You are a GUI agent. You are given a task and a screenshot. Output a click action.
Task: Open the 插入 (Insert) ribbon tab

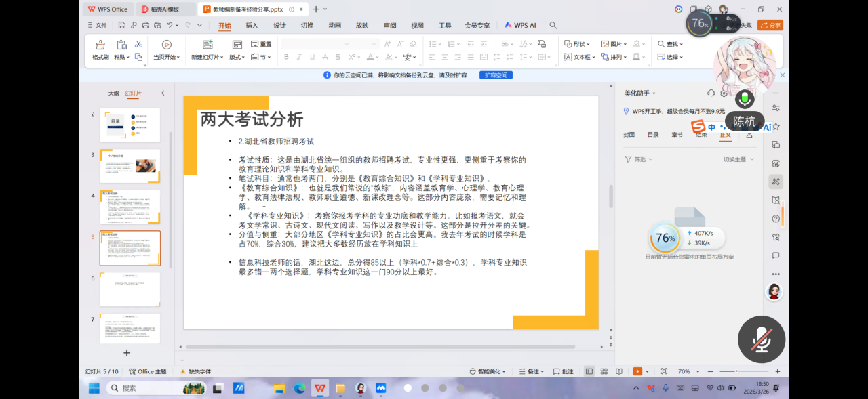[x=252, y=26]
